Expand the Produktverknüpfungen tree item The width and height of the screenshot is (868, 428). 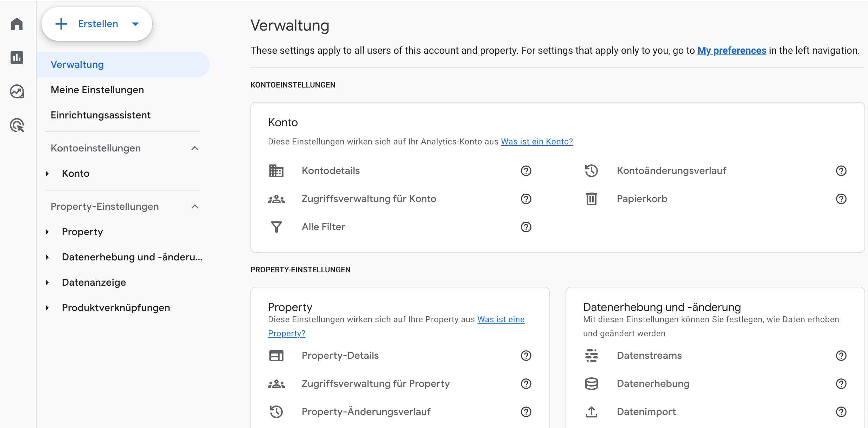click(47, 308)
